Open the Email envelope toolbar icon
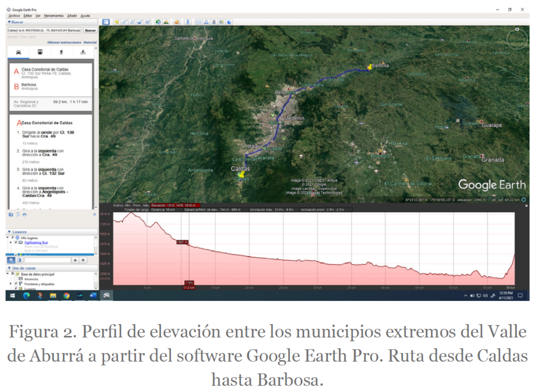Image resolution: width=534 pixels, height=392 pixels. 199,22
